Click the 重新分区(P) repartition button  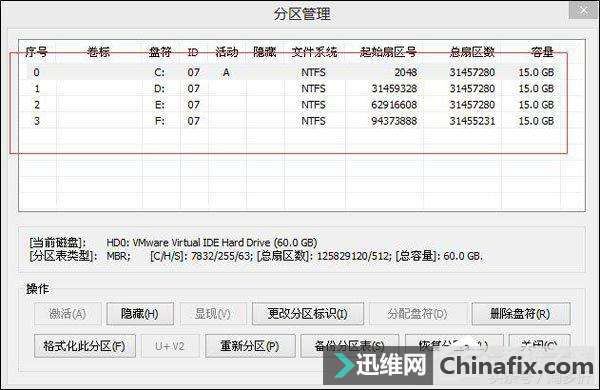(250, 346)
